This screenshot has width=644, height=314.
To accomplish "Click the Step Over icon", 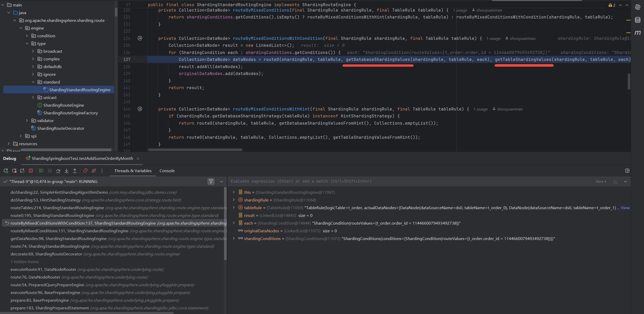I will point(58,171).
